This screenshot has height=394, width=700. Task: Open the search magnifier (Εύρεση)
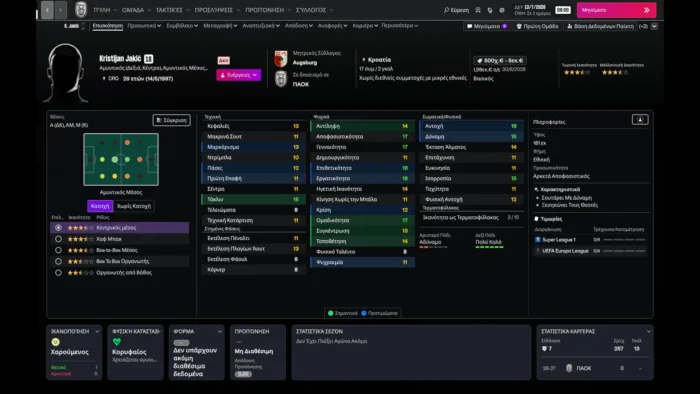[x=456, y=10]
